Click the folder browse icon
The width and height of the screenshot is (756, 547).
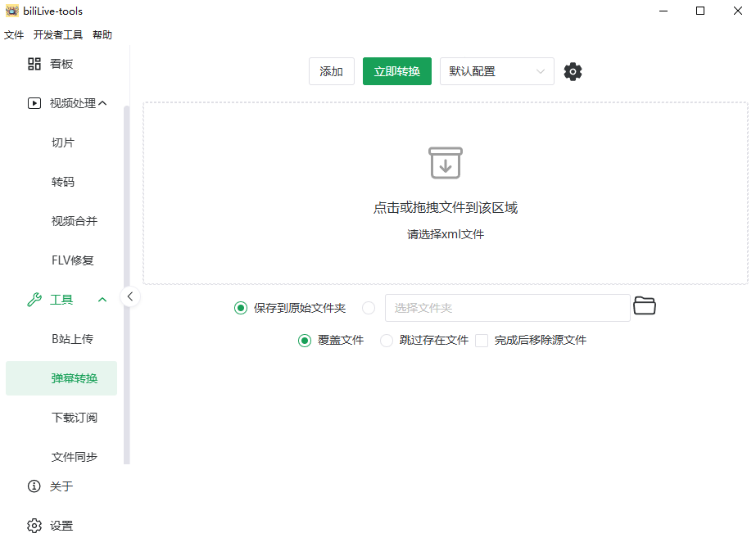645,305
